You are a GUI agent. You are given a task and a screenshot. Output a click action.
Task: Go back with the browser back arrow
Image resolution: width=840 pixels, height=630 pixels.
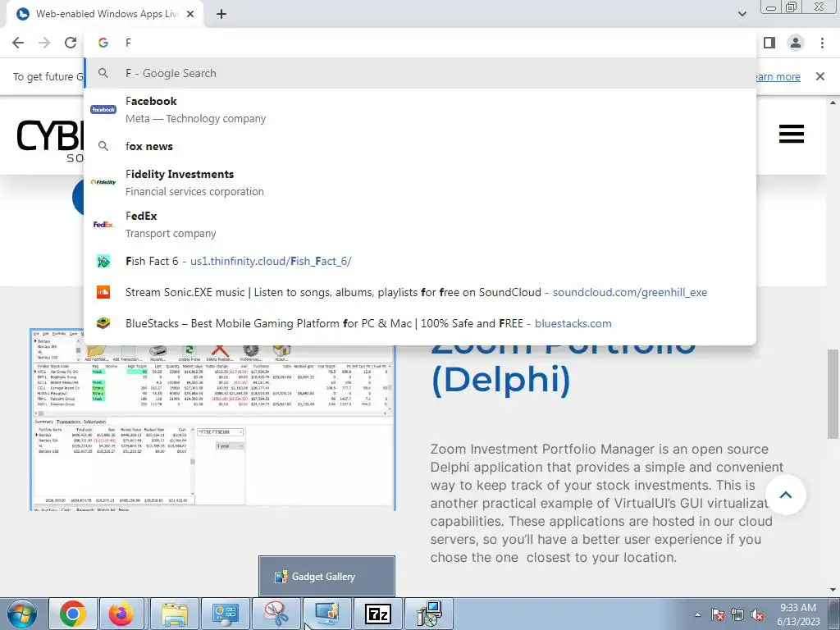pyautogui.click(x=18, y=43)
